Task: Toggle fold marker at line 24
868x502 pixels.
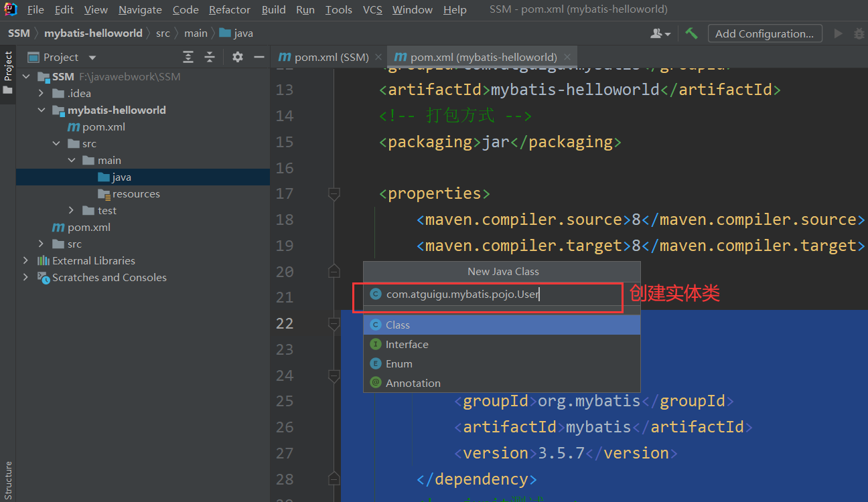Action: point(334,375)
